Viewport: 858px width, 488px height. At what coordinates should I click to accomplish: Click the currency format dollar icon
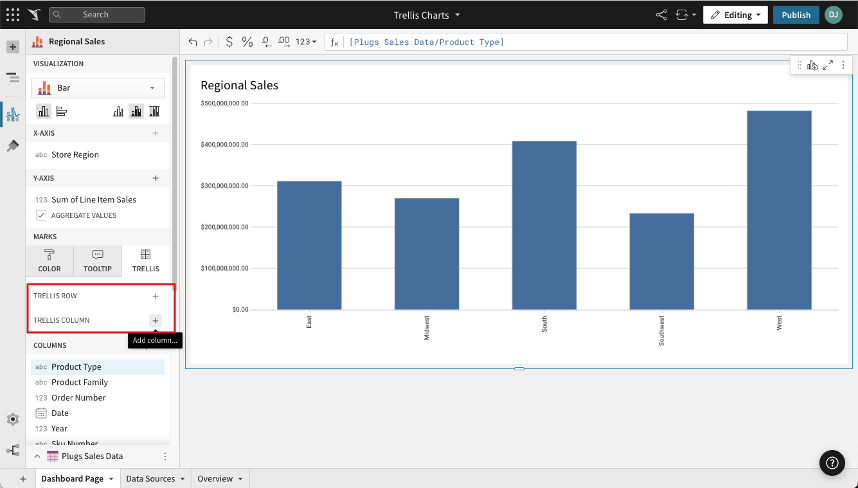tap(229, 42)
